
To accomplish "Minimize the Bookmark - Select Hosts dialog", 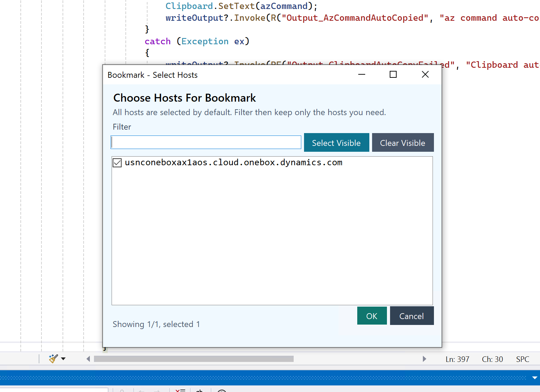I will (x=362, y=75).
